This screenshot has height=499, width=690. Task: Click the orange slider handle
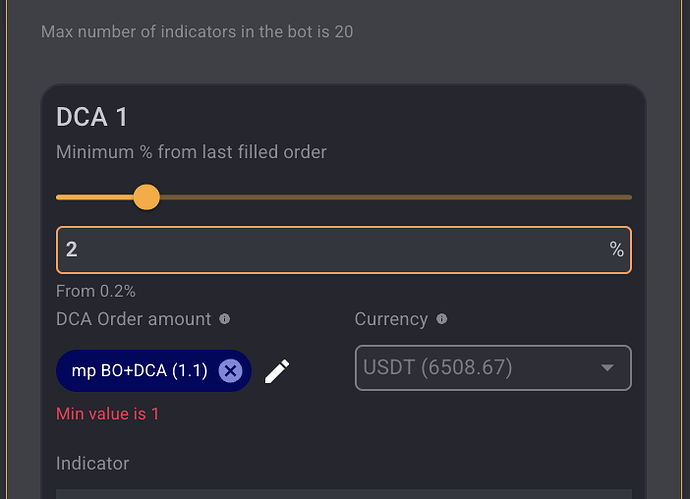point(147,197)
